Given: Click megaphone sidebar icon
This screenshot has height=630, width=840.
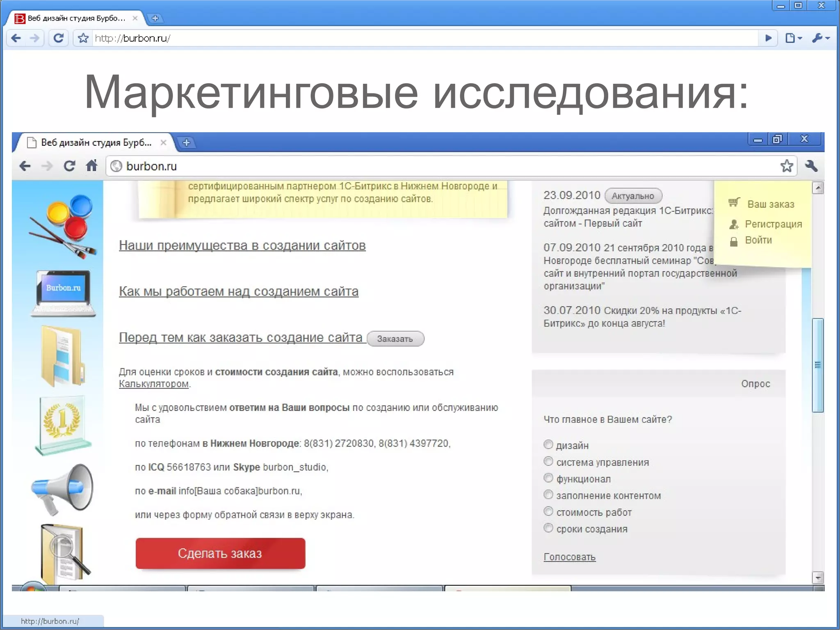Looking at the screenshot, I should click(x=62, y=489).
